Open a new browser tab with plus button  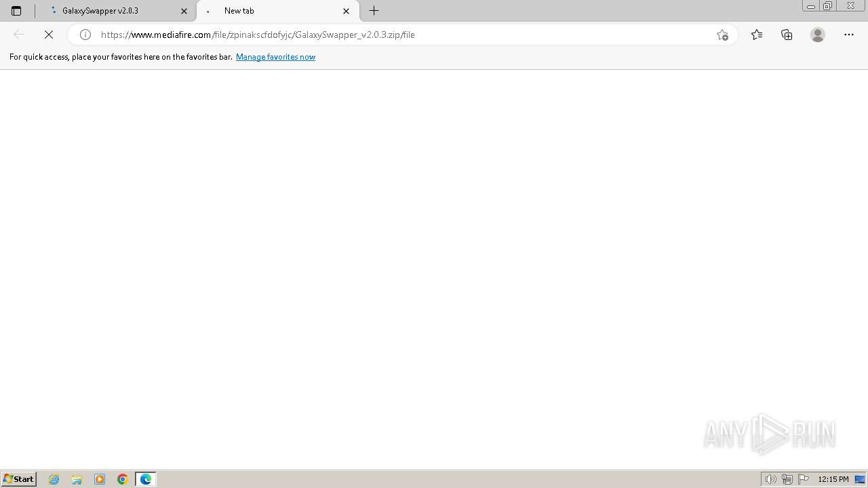pos(374,11)
